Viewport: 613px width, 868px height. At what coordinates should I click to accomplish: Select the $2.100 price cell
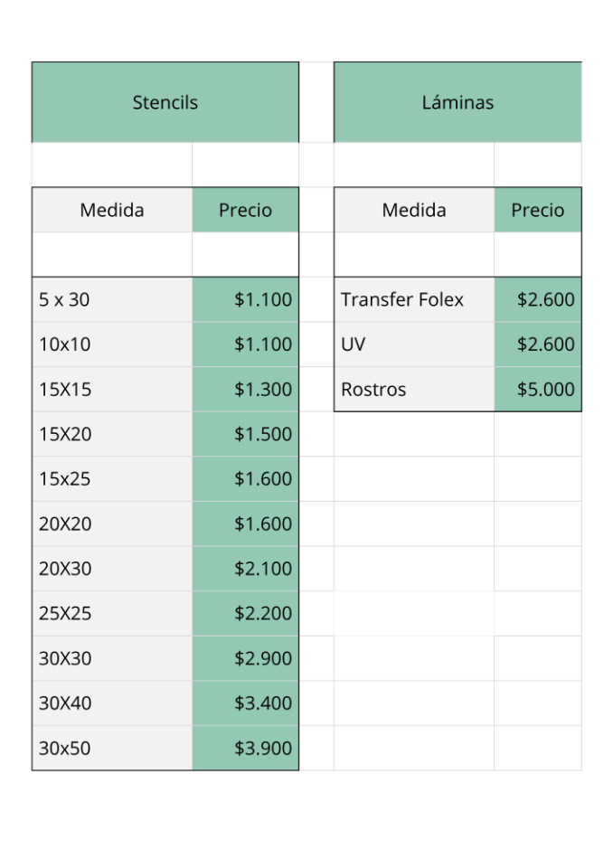[245, 569]
